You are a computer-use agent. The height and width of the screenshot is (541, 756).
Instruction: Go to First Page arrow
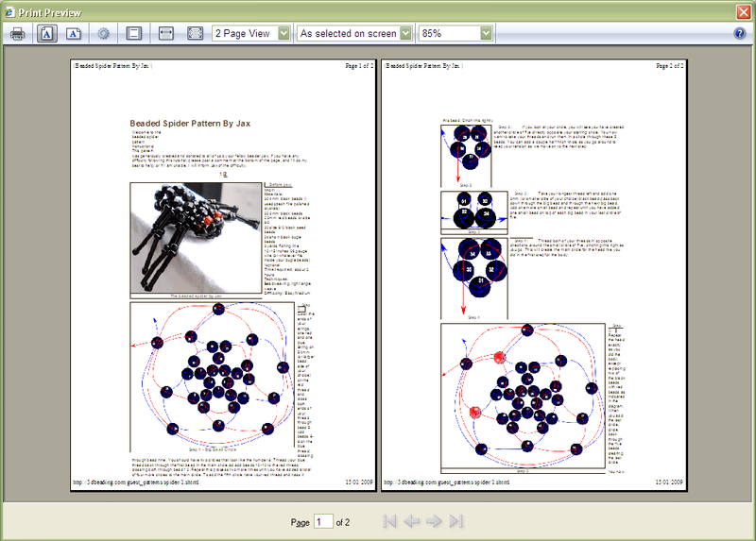(389, 521)
